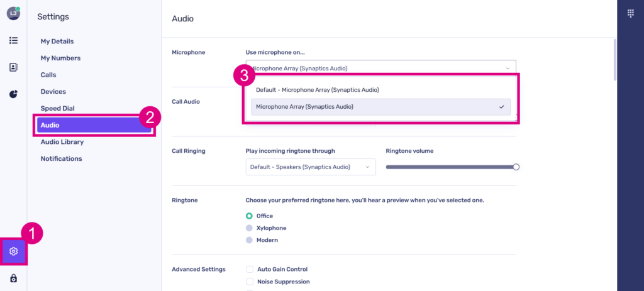Select the Office ringtone option
This screenshot has width=644, height=291.
point(249,216)
